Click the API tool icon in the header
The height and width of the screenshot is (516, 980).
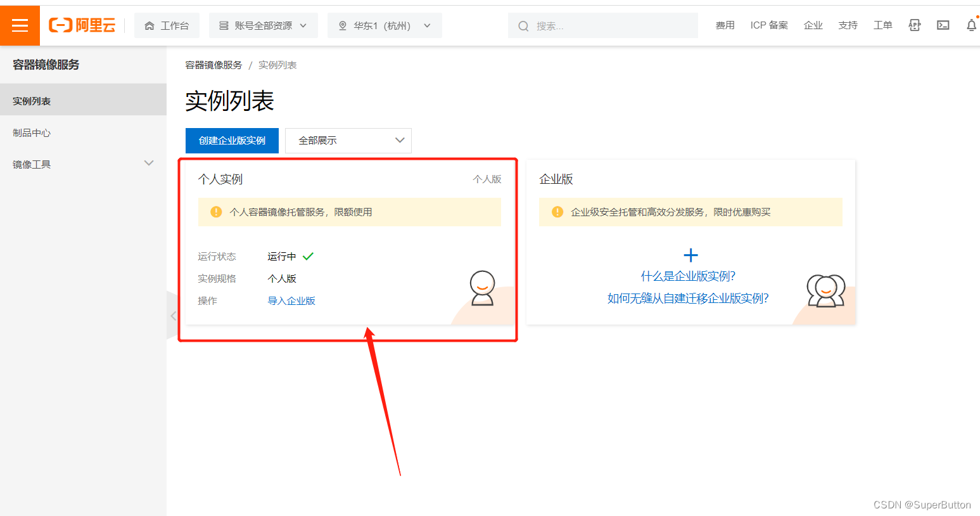(x=914, y=25)
